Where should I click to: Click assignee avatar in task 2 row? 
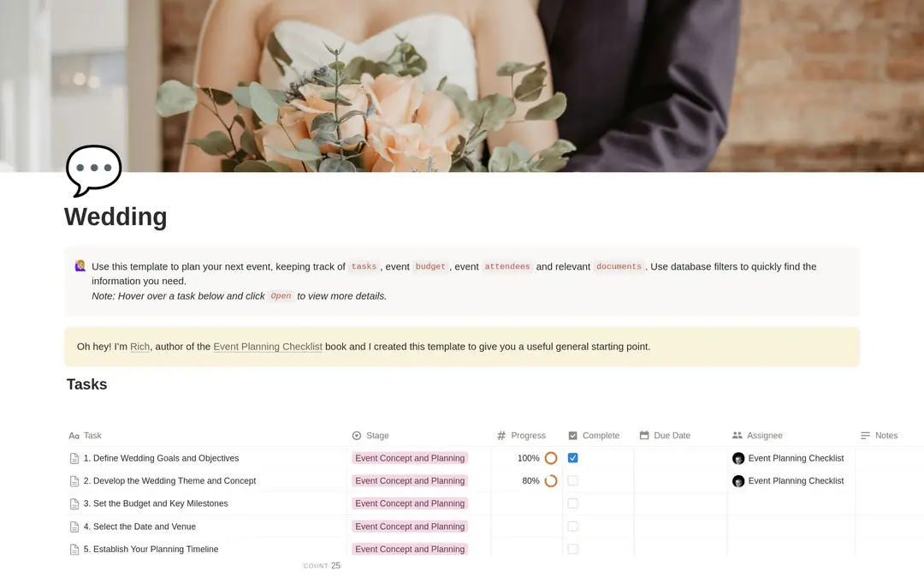click(x=738, y=481)
